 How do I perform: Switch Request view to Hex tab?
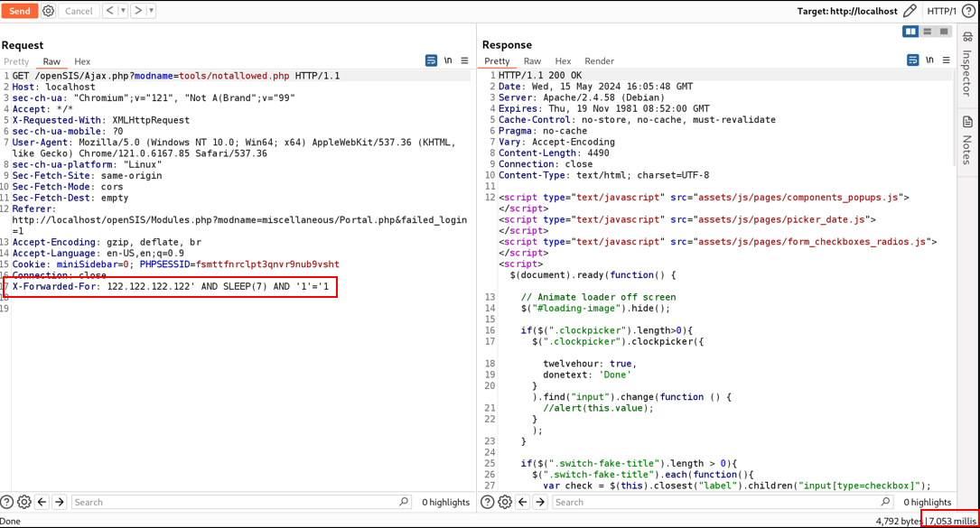82,61
